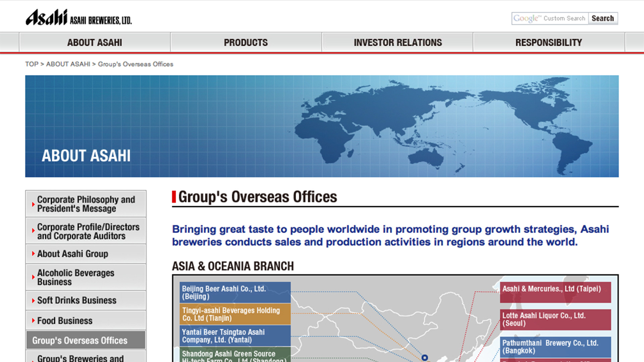Image resolution: width=644 pixels, height=362 pixels.
Task: Click the Asahi Breweries logo
Action: [x=79, y=17]
